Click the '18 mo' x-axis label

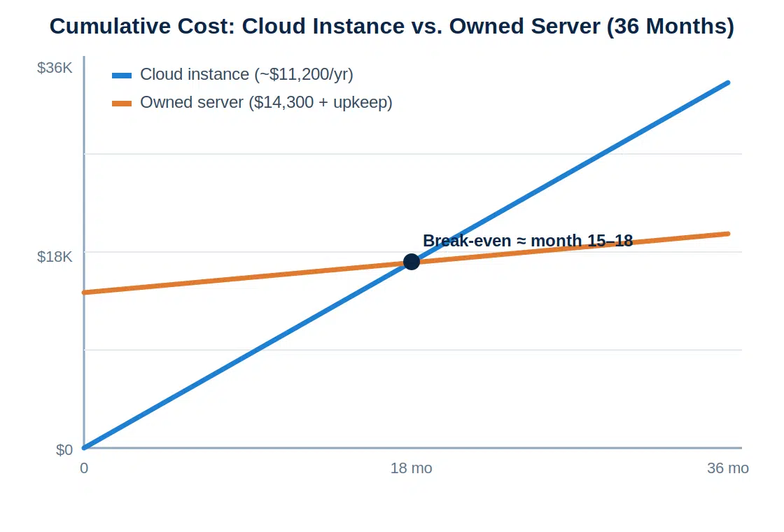(412, 468)
